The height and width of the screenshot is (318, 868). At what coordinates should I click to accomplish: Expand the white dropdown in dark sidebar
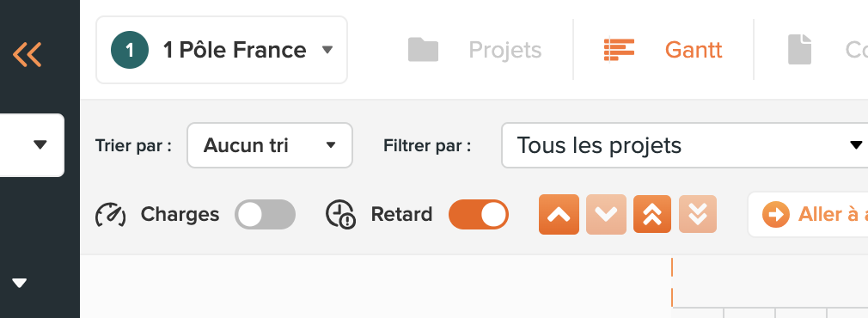click(32, 145)
